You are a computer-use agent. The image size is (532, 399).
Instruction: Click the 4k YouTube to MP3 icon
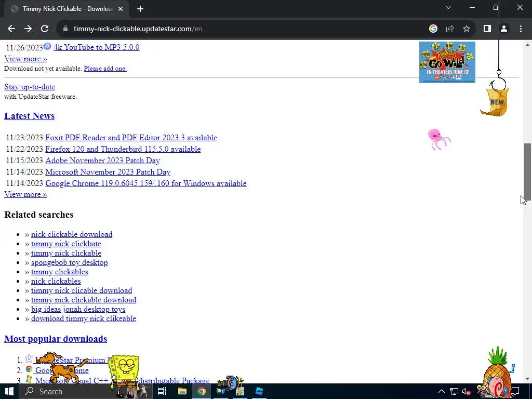47,46
